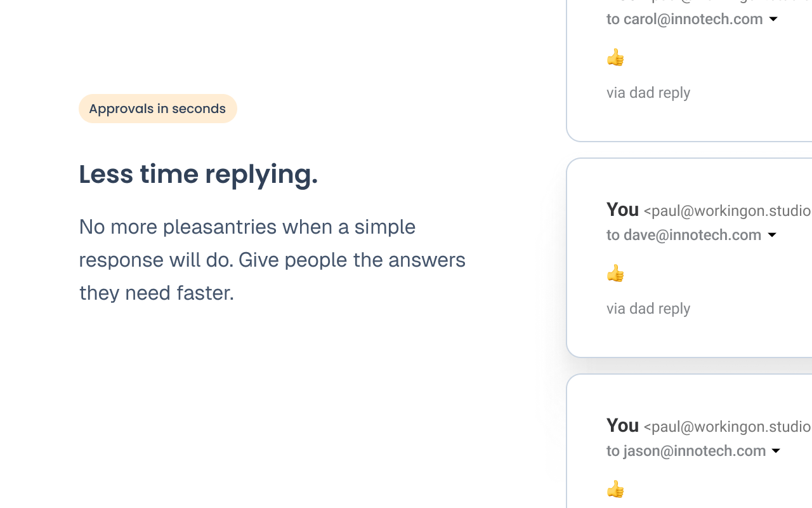Screen dimensions: 812x508
Task: Click the 'You' sender name in Jason's email
Action: (x=622, y=425)
